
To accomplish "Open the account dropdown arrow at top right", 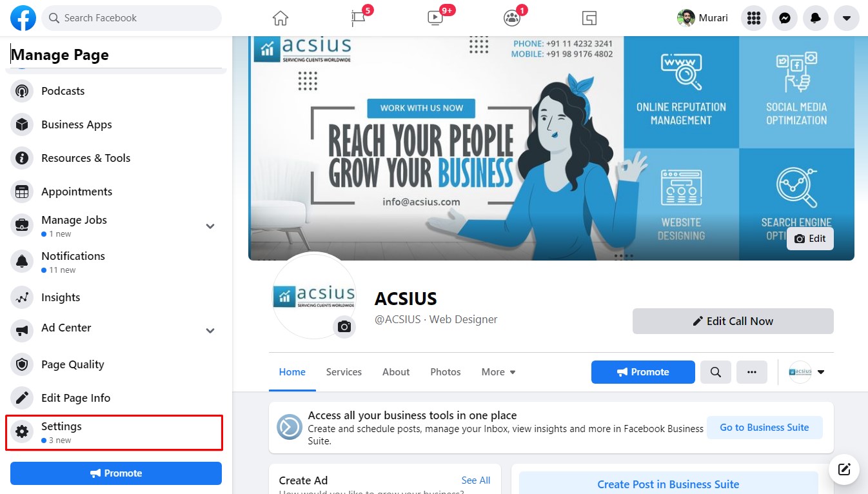I will (x=847, y=18).
